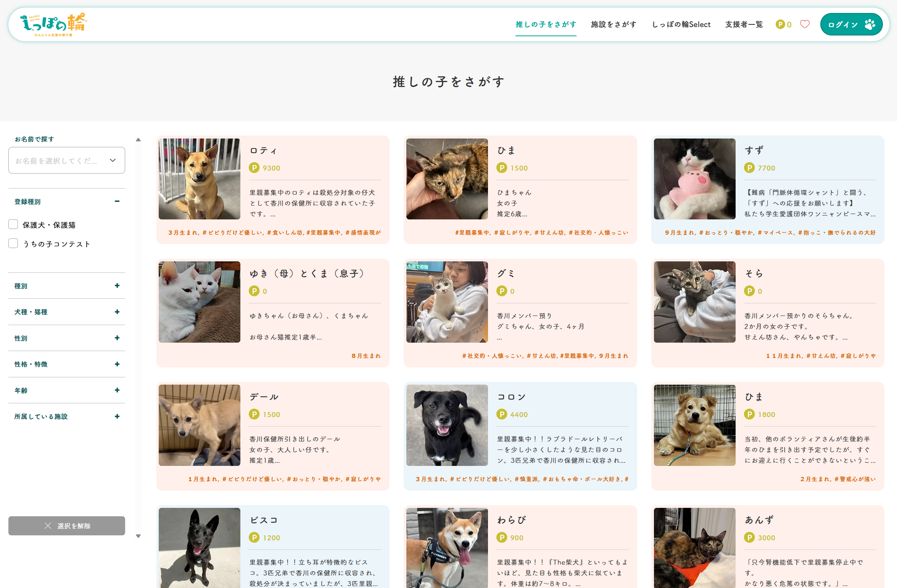
Task: Click the しっぽの輪 site logo
Action: pos(53,24)
